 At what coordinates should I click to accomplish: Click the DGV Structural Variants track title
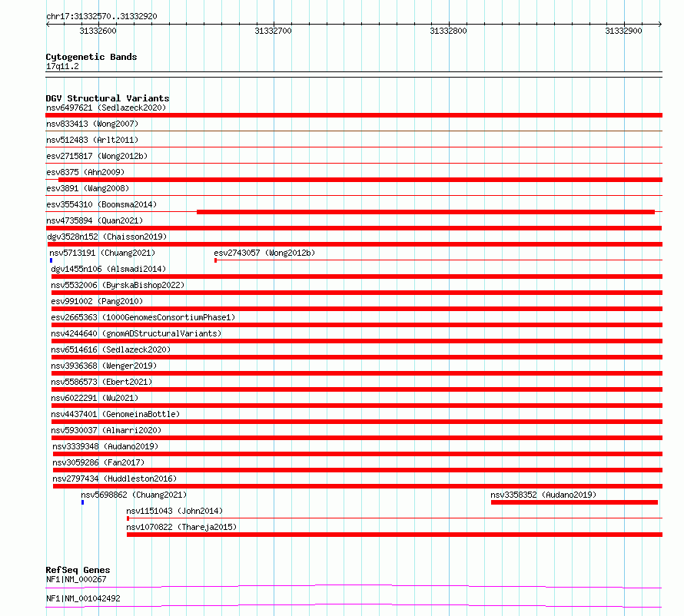pyautogui.click(x=108, y=98)
